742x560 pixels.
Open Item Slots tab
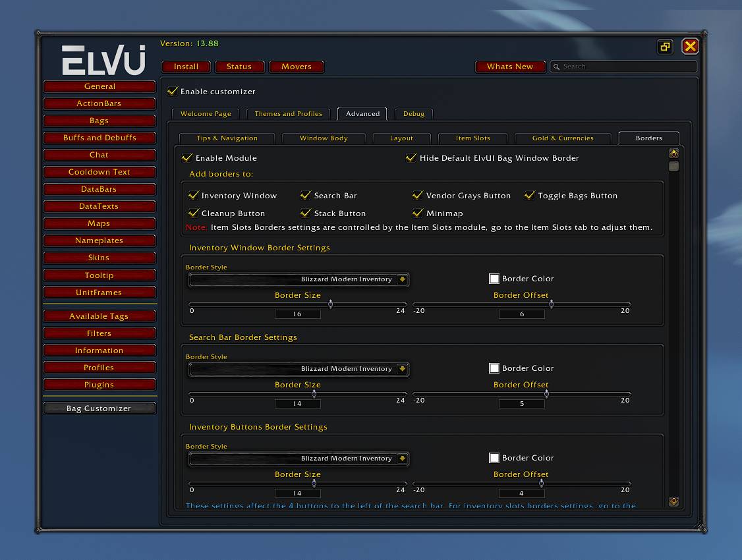472,138
